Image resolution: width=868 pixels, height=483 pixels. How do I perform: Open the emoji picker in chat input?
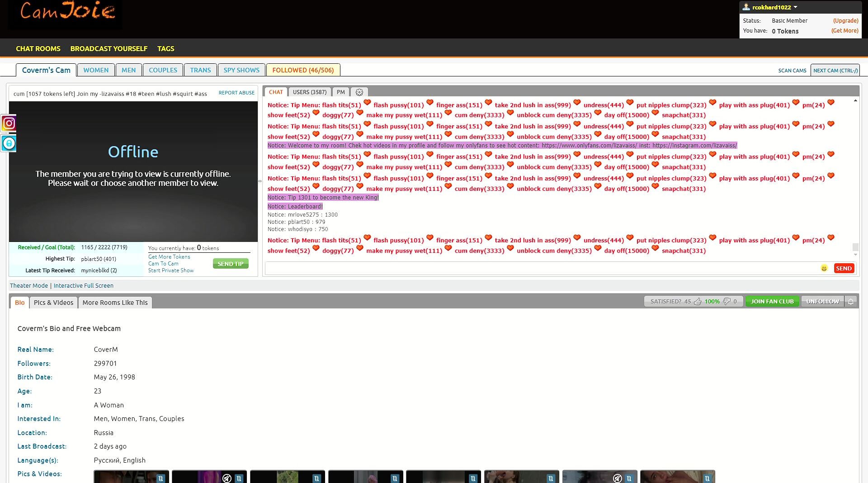[824, 268]
